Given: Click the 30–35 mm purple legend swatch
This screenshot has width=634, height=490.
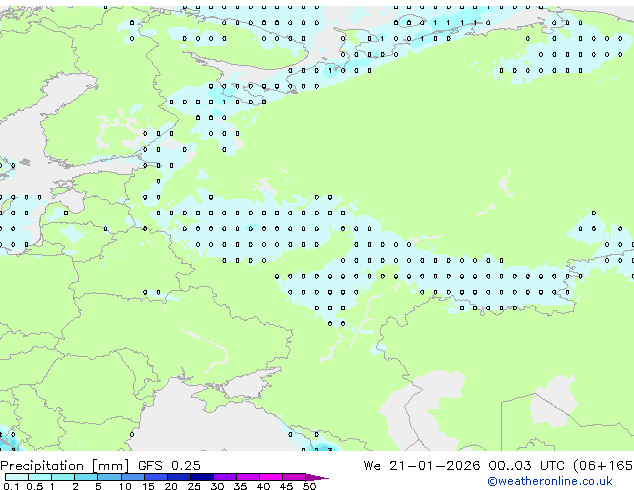Looking at the screenshot, I should pos(225,477).
